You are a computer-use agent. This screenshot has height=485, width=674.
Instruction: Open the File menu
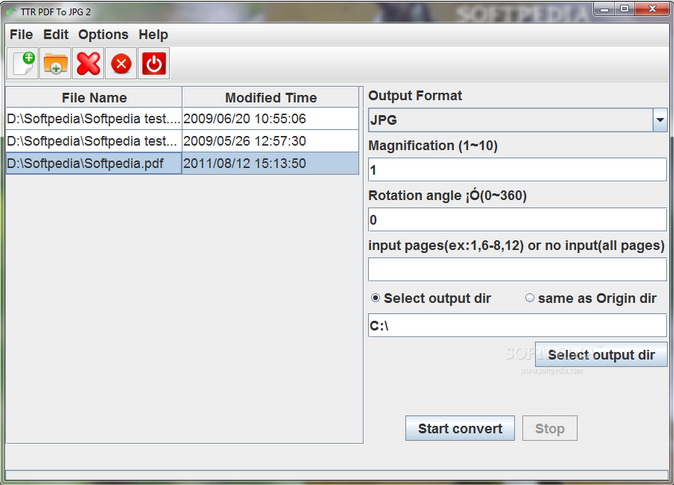[21, 34]
